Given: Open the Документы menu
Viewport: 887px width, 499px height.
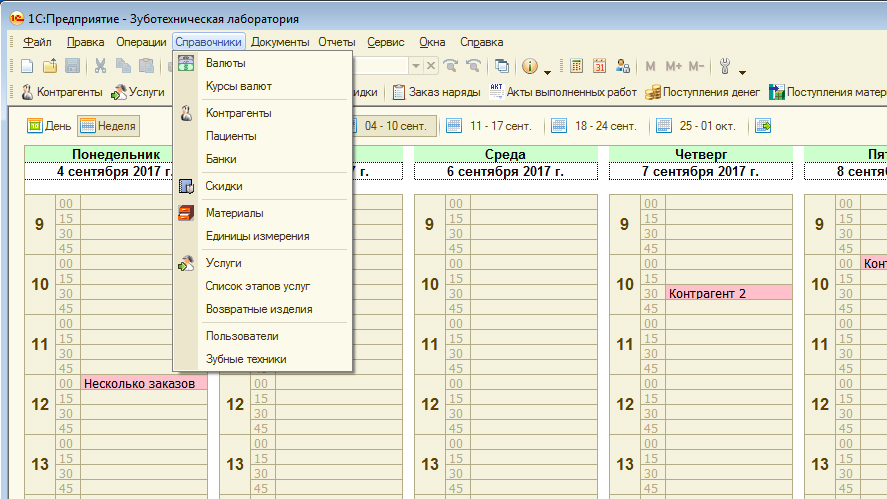Looking at the screenshot, I should click(280, 42).
